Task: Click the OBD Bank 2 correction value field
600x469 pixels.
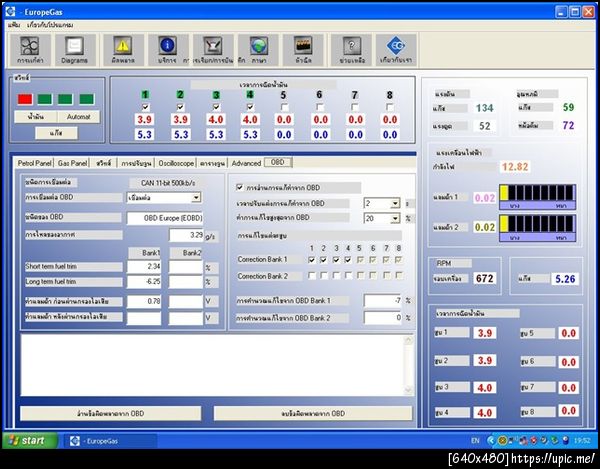Action: [x=383, y=318]
